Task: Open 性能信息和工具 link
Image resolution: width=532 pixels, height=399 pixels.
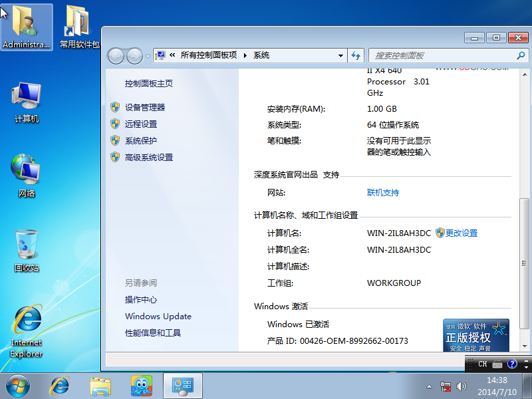Action: [x=153, y=332]
